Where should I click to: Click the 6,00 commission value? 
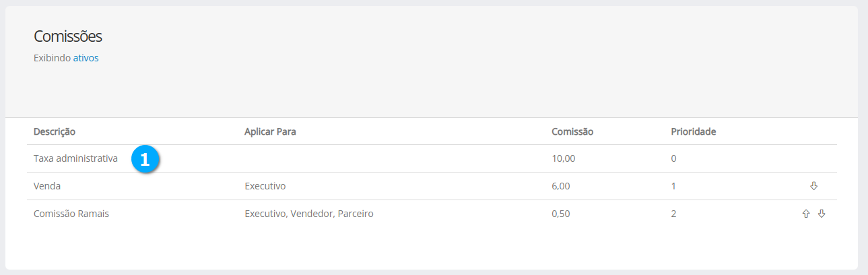click(560, 186)
